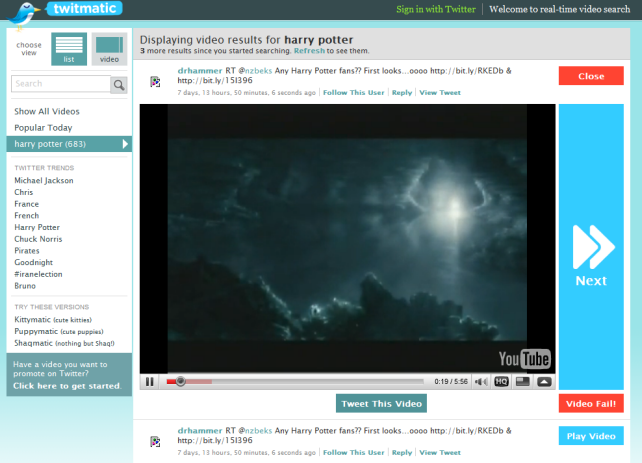
Task: Click avatar icon of first tweet
Action: (x=155, y=82)
